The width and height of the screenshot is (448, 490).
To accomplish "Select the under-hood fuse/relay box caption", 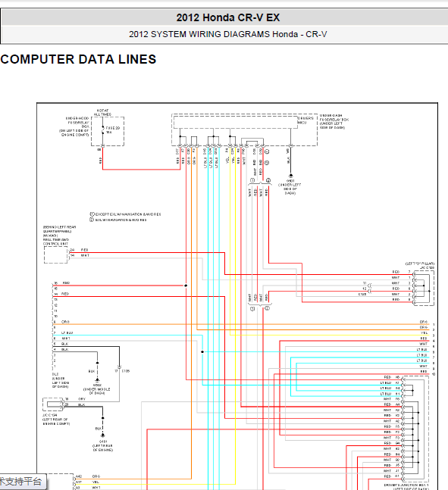I will click(x=74, y=126).
